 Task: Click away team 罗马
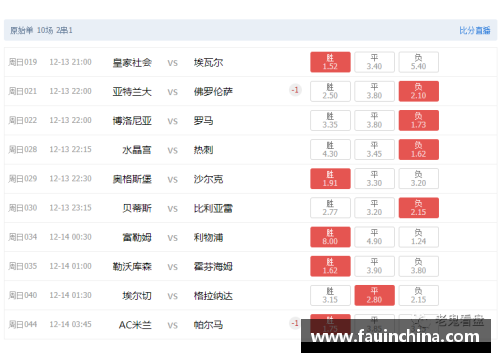pos(203,121)
